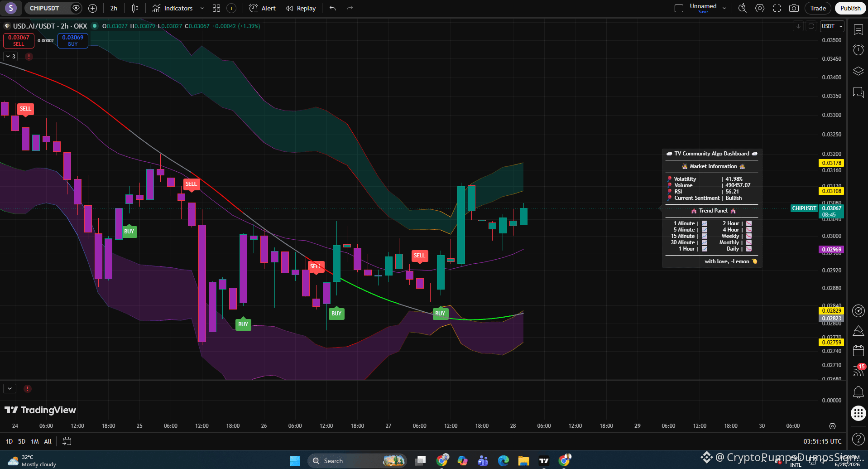Open the Alerts clock panel in sidebar
The height and width of the screenshot is (469, 868).
click(858, 50)
